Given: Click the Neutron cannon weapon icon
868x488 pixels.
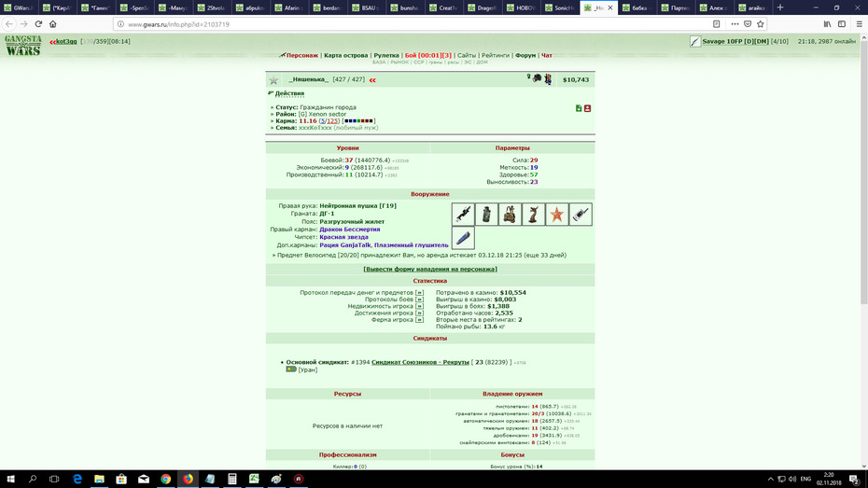Looking at the screenshot, I should 463,214.
